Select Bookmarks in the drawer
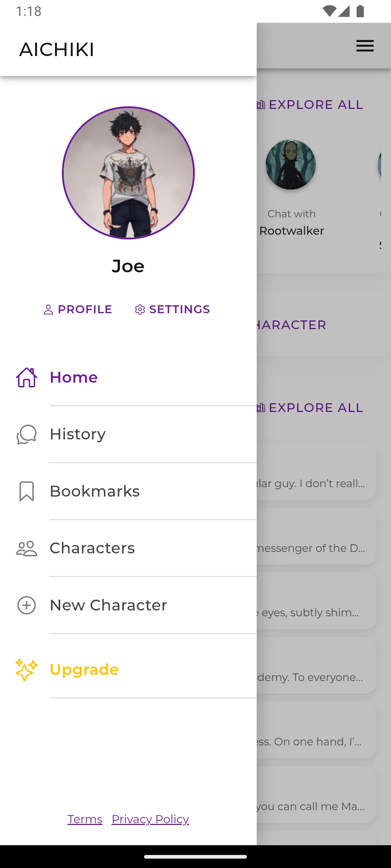 94,491
